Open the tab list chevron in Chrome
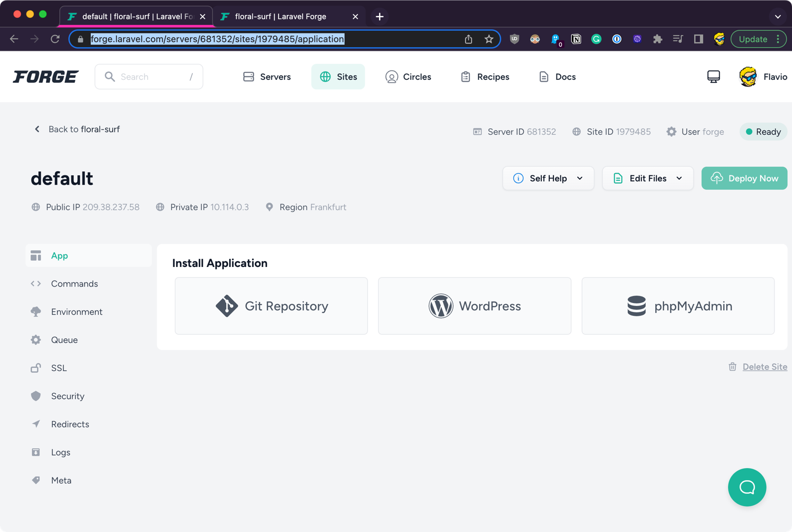The width and height of the screenshot is (792, 532). (x=777, y=16)
